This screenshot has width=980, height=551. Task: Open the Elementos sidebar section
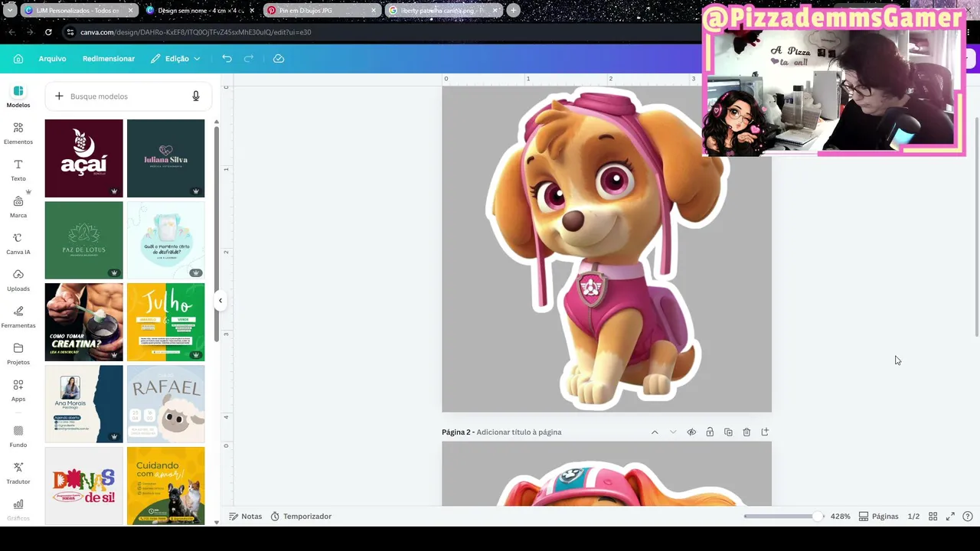pyautogui.click(x=18, y=133)
